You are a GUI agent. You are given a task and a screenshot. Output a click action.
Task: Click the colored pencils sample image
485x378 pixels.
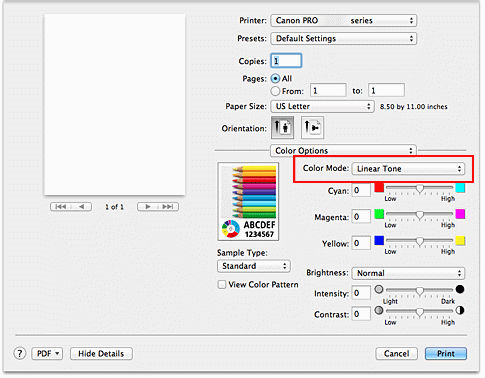click(x=248, y=201)
